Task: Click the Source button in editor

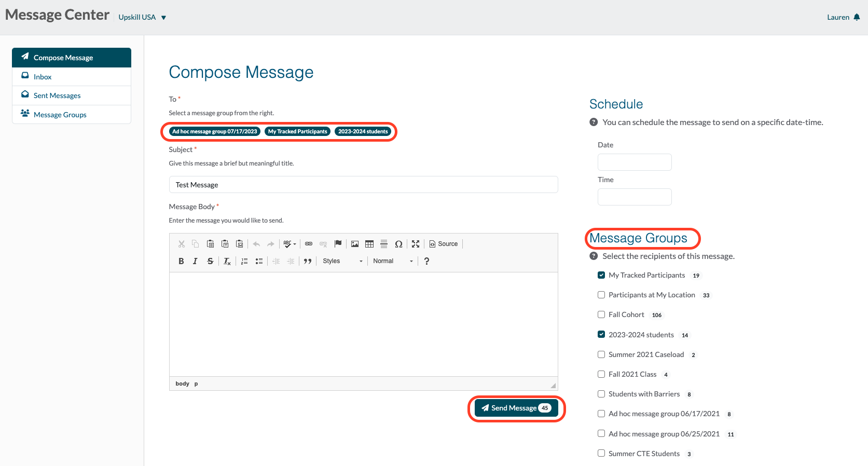Action: (x=444, y=244)
